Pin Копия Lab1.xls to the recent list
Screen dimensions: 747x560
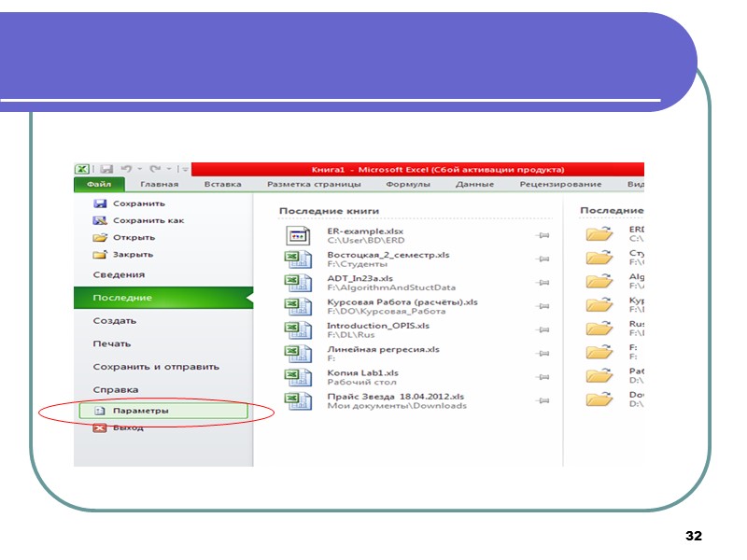pos(543,377)
